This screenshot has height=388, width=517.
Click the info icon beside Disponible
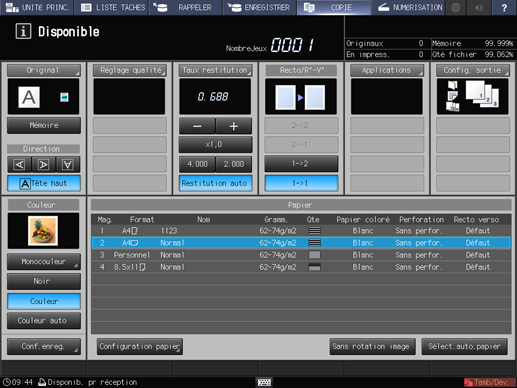(x=23, y=32)
